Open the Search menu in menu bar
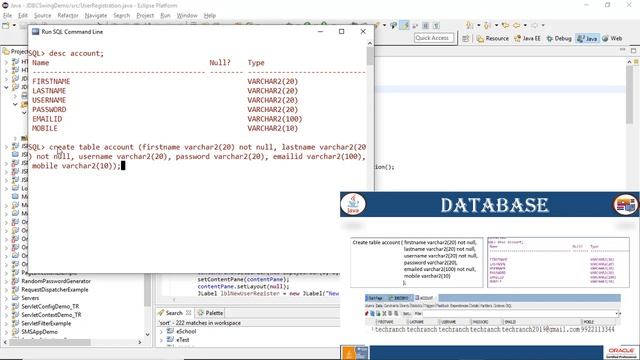The width and height of the screenshot is (640, 360). 122,16
